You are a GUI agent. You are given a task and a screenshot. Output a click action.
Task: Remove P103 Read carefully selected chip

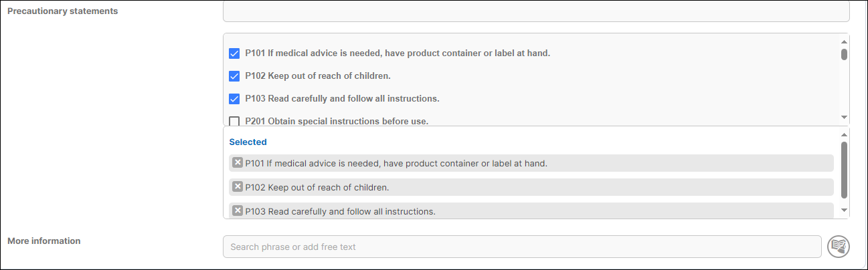coord(237,211)
